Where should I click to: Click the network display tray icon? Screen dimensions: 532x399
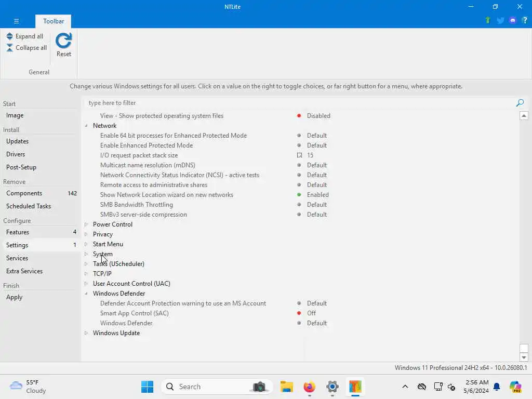click(438, 387)
